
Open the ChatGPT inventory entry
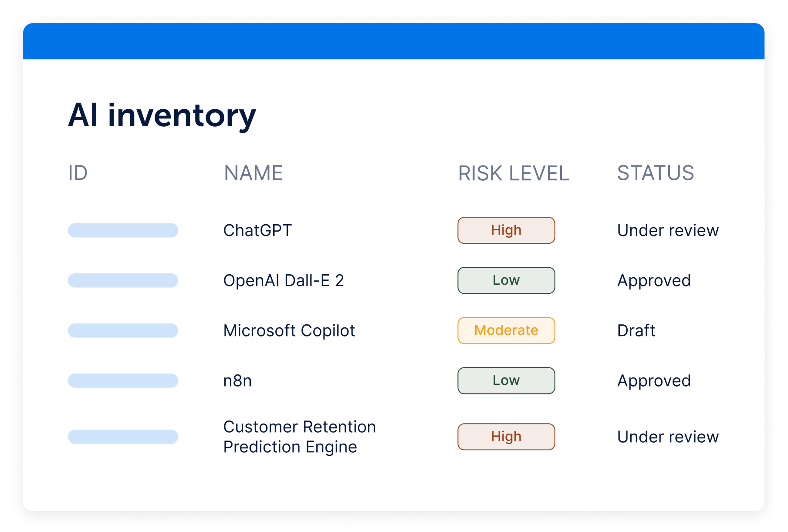click(257, 230)
